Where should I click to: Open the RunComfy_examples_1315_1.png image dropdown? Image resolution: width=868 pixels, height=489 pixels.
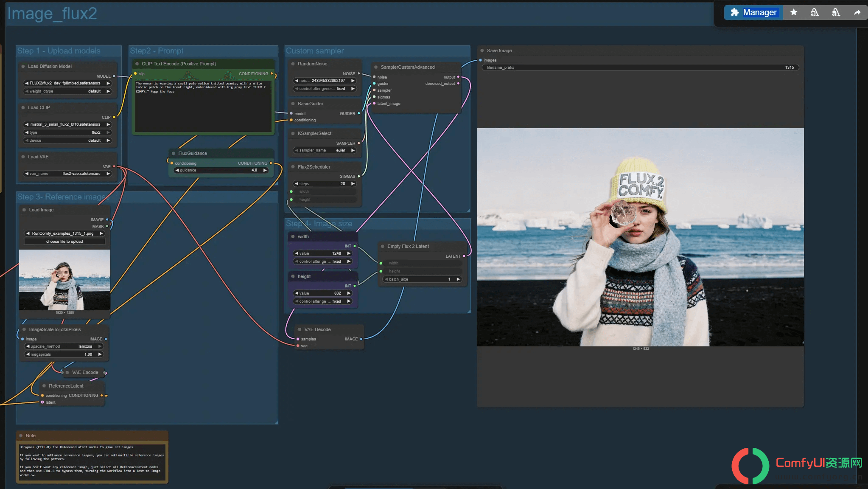click(x=64, y=233)
